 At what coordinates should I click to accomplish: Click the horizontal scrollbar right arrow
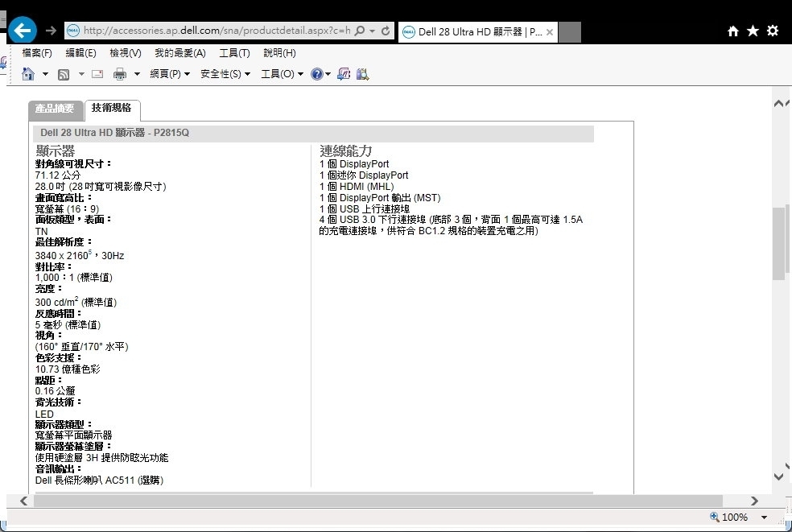(x=754, y=501)
